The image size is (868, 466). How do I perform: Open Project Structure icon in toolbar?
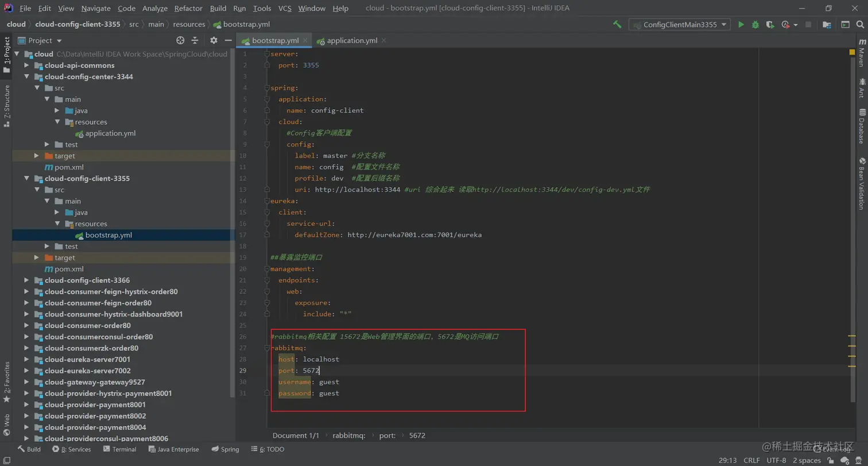pyautogui.click(x=827, y=25)
